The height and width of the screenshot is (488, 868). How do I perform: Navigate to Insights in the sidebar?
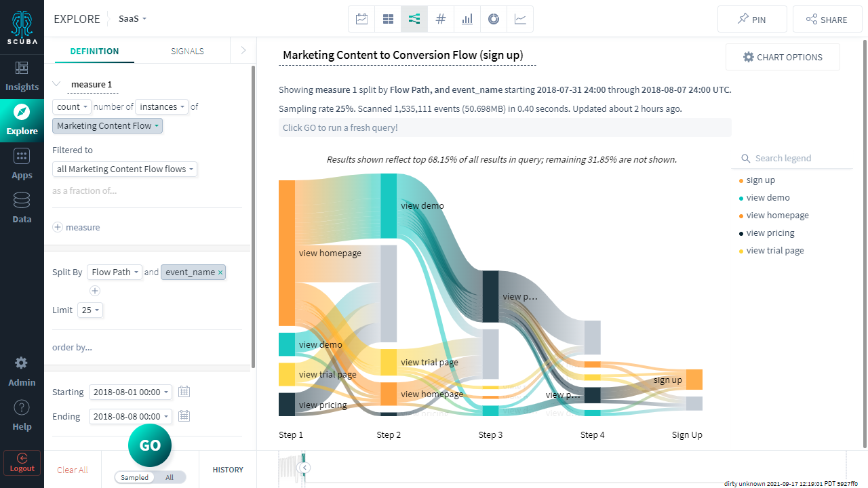click(22, 75)
